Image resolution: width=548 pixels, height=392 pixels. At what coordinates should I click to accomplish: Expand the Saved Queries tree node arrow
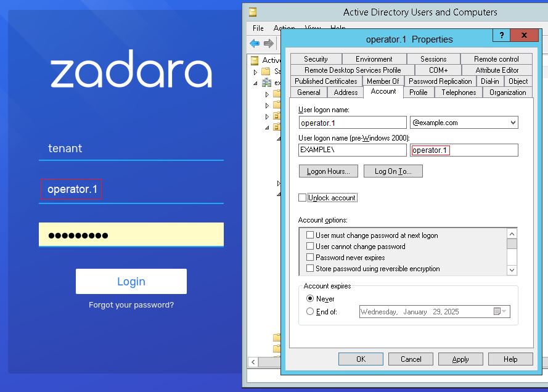point(255,72)
